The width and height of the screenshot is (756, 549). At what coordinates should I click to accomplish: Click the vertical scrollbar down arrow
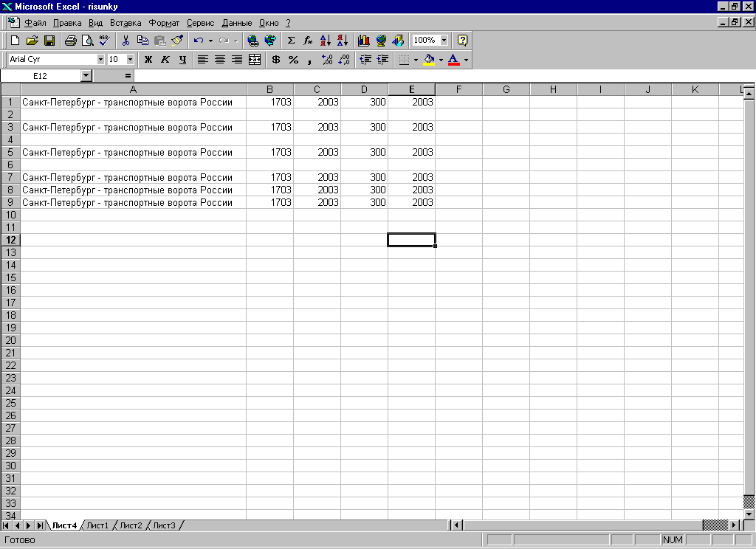pyautogui.click(x=749, y=514)
